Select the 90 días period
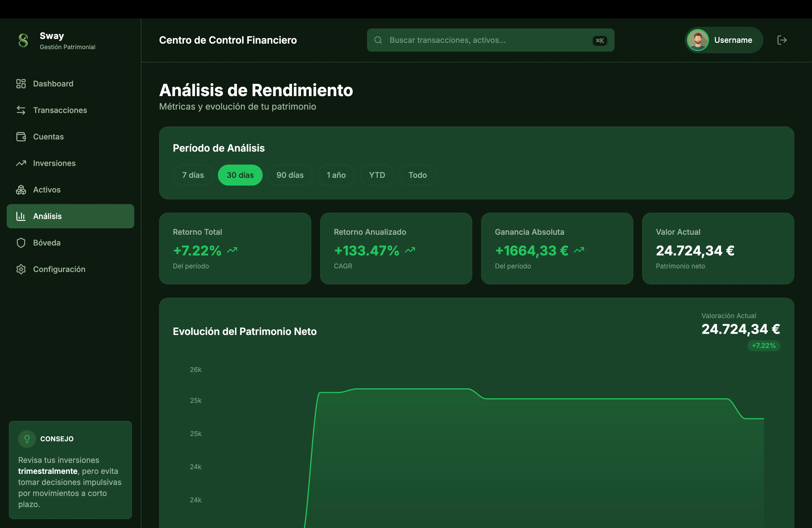This screenshot has height=528, width=812. click(290, 175)
